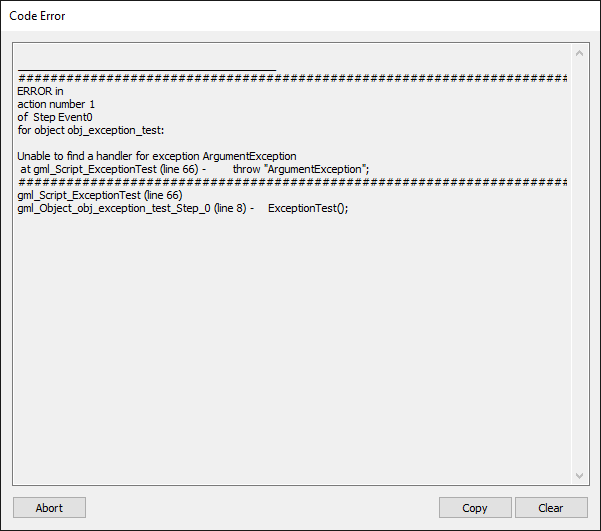Click 'gml_Object_obj_exception_test_Step_0 (line 8)' stack entry
Viewport: 601px width, 531px height.
132,209
